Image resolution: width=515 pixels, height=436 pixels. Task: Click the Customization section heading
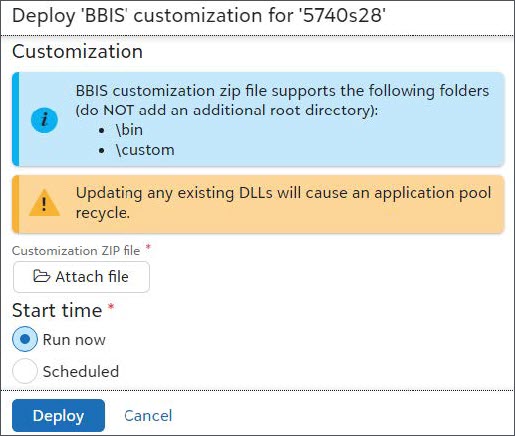pos(77,52)
